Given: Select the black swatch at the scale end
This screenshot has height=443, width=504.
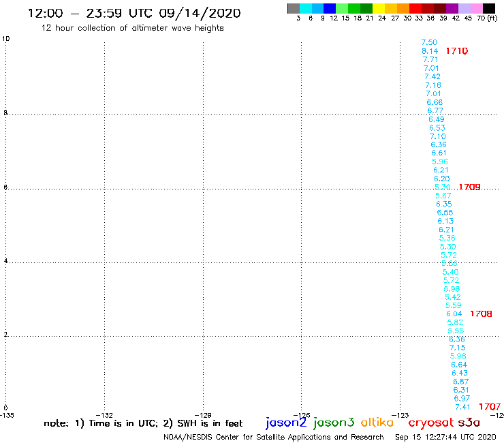Looking at the screenshot, I should [489, 8].
